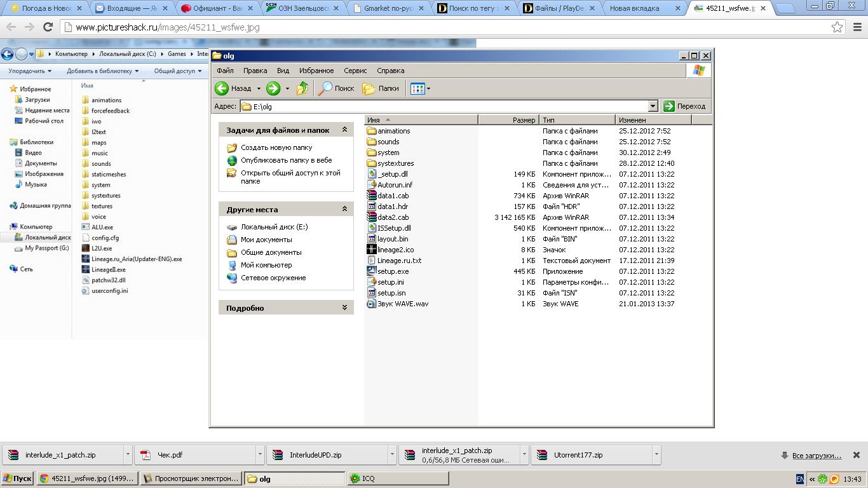Click the Up folder toolbar icon
This screenshot has width=868, height=488.
coord(302,88)
